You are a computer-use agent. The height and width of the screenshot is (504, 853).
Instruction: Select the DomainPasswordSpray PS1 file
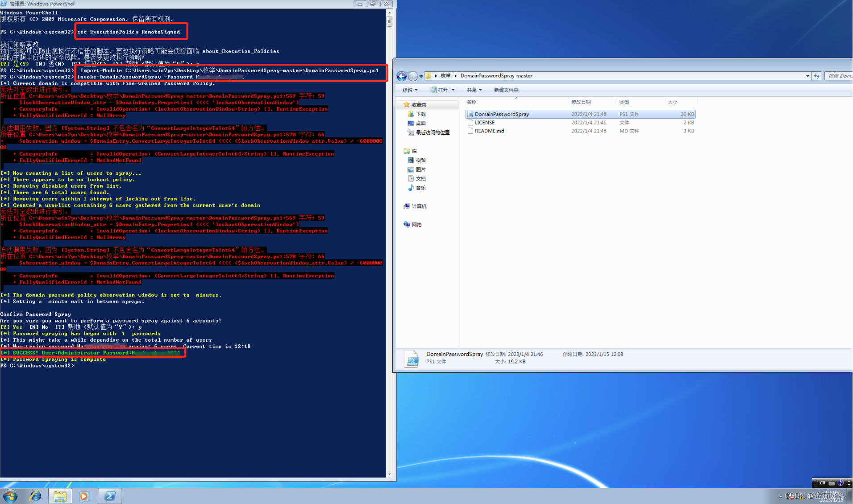[x=580, y=114]
